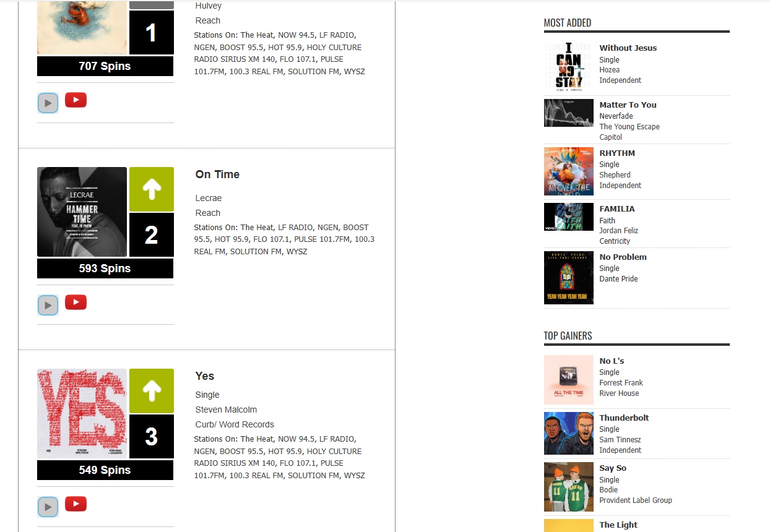Click the No Problem cover thumbnail
The height and width of the screenshot is (532, 770).
tap(568, 278)
